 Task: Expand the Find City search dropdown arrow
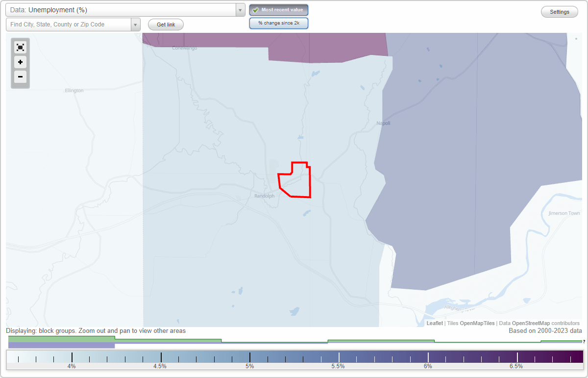click(x=136, y=24)
